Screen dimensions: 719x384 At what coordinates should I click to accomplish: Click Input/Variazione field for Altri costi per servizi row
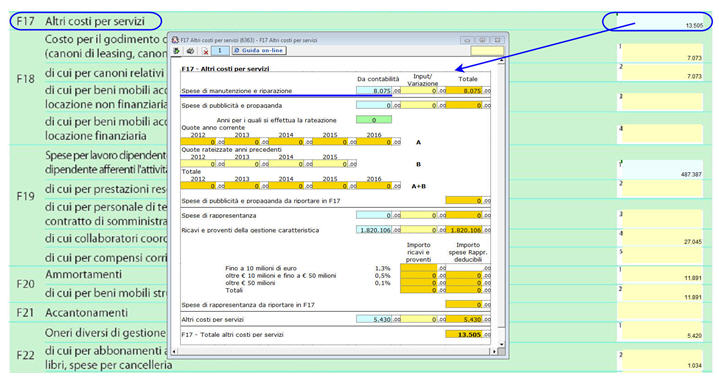418,320
